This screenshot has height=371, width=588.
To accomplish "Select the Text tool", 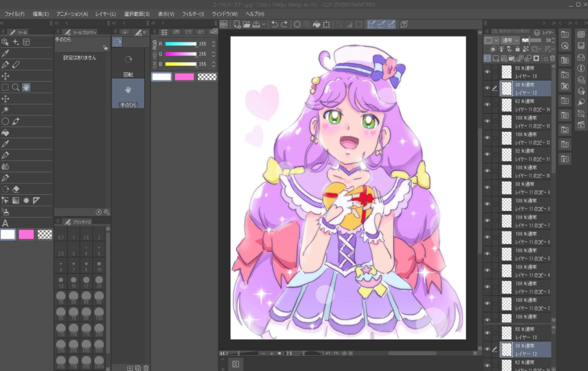I will (5, 223).
